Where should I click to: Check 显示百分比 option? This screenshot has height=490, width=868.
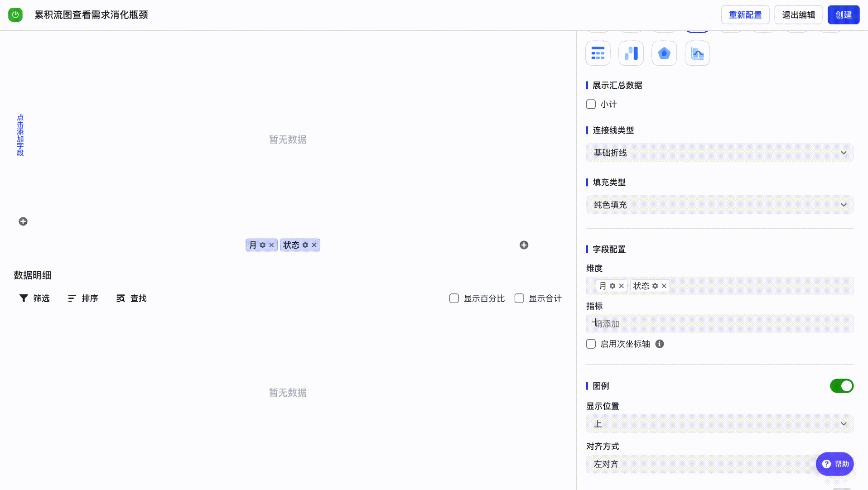(x=454, y=298)
